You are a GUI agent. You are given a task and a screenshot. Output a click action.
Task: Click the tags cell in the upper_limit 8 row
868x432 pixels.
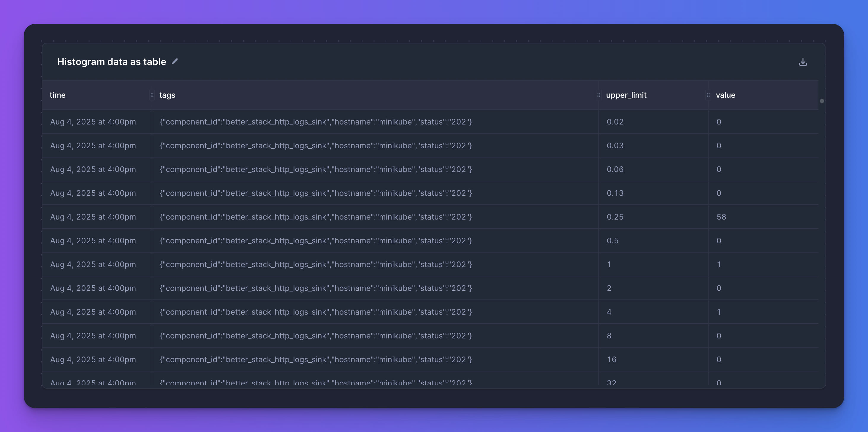tap(316, 336)
